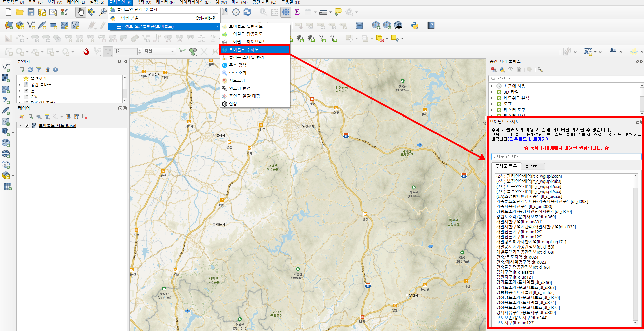The width and height of the screenshot is (644, 331).
Task: Open the Processing Toolbox gear icon
Action: click(286, 12)
